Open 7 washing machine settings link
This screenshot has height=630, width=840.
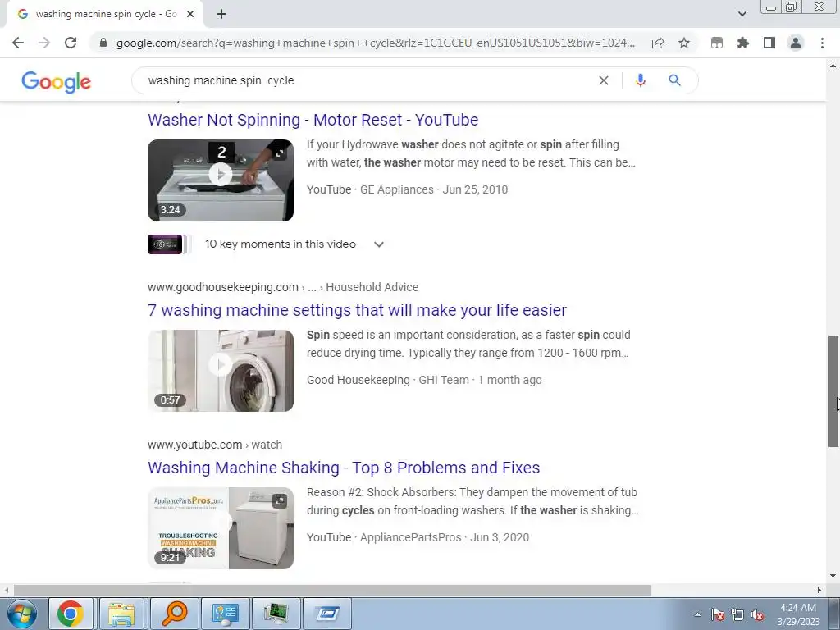[357, 310]
